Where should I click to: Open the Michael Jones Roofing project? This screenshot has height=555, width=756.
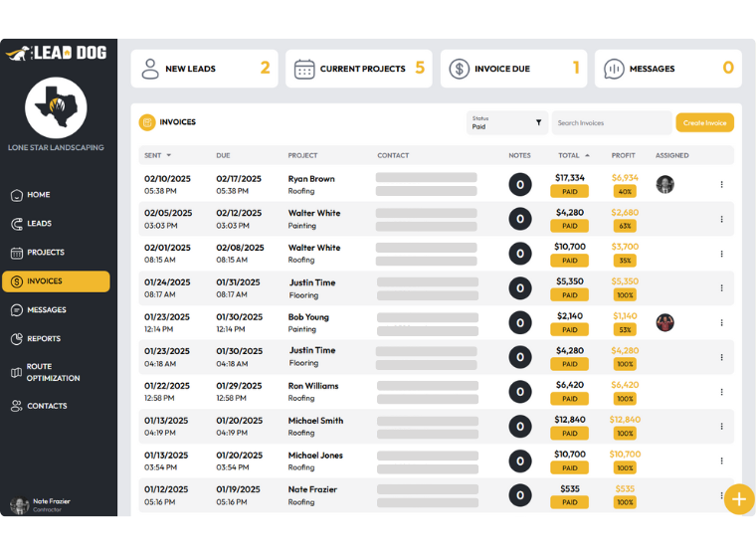tap(315, 461)
